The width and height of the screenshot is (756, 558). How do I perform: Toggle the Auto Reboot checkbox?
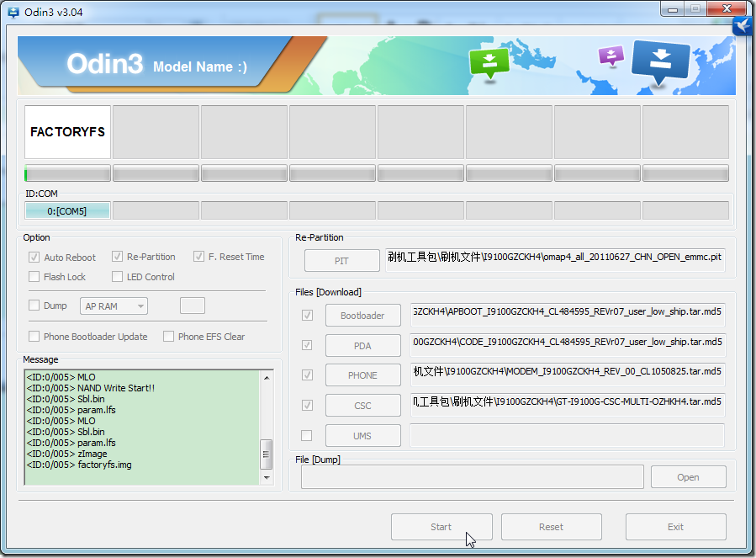[x=34, y=258]
